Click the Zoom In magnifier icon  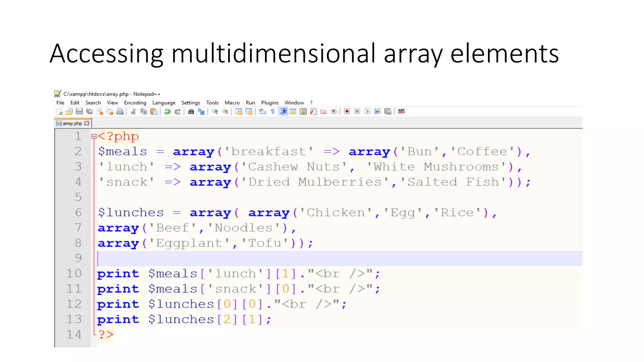pos(215,112)
